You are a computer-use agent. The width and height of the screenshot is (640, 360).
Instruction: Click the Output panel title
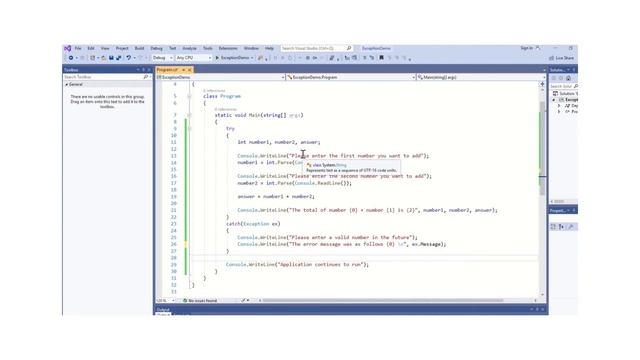(163, 309)
